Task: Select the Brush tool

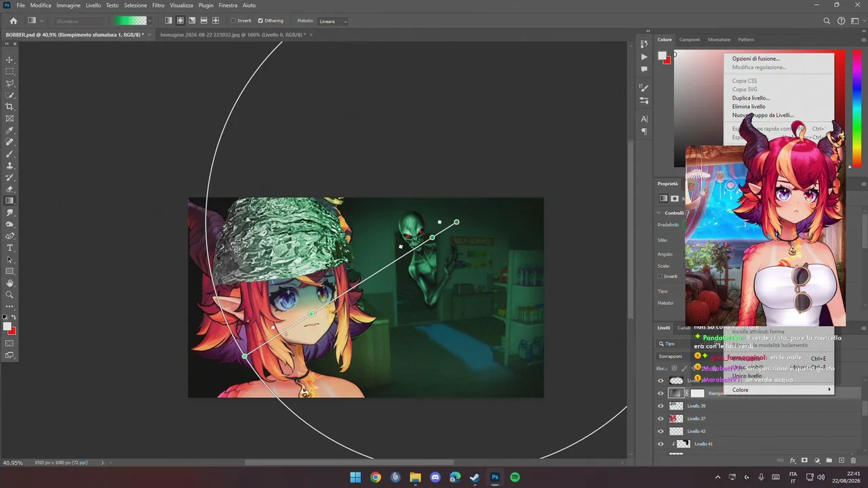Action: coord(9,154)
